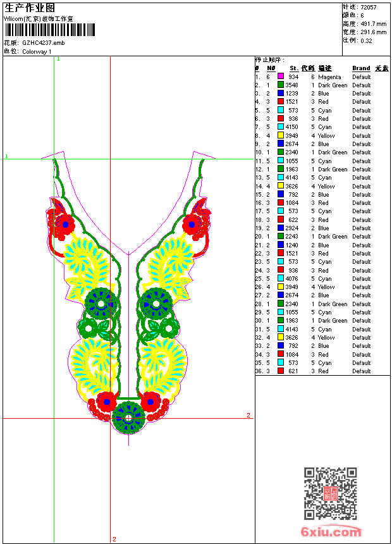
Task: Click the Colorway 1 label
Action: pyautogui.click(x=37, y=51)
